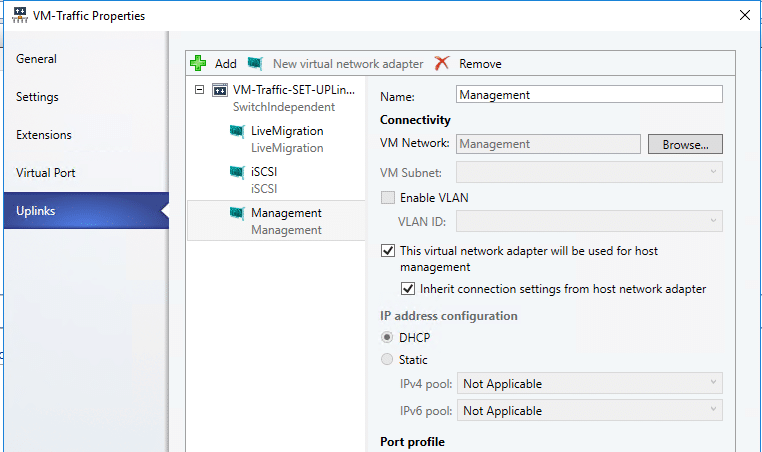This screenshot has height=452, width=762.
Task: Click the IP address configuration heading
Action: click(x=449, y=316)
